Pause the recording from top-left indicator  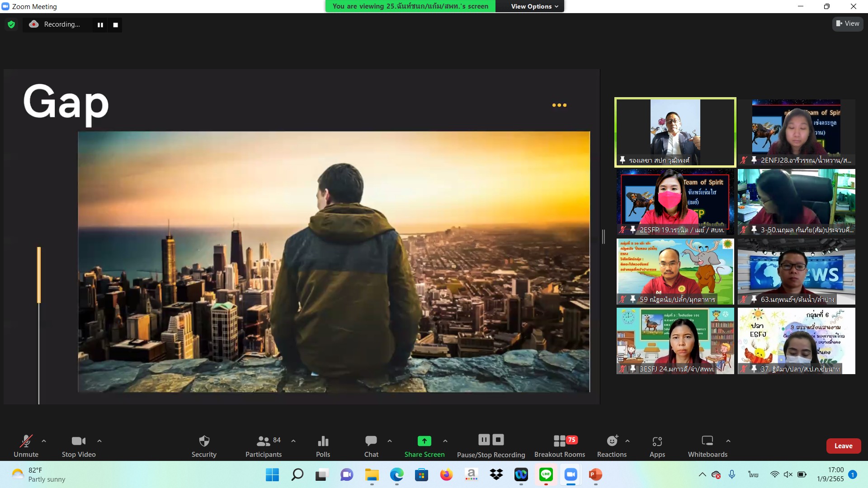click(x=100, y=25)
